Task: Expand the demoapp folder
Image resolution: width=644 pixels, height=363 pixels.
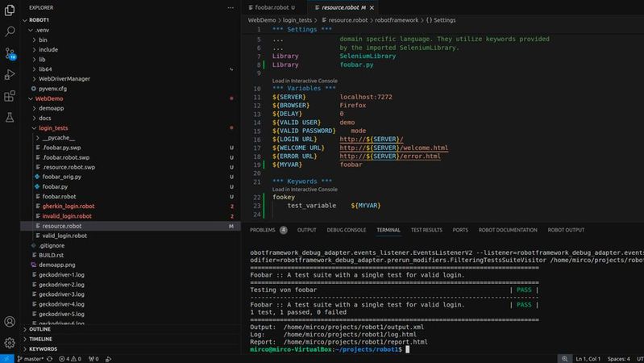Action: (34, 109)
